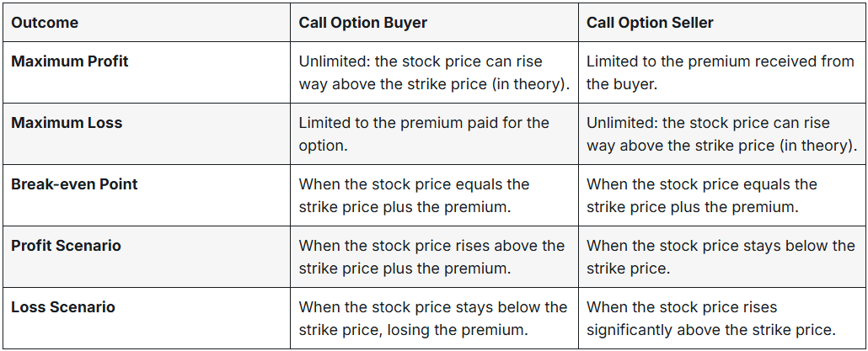Image resolution: width=868 pixels, height=351 pixels.
Task: Click seller's 'Limited to the premium received' cell
Action: tap(720, 72)
